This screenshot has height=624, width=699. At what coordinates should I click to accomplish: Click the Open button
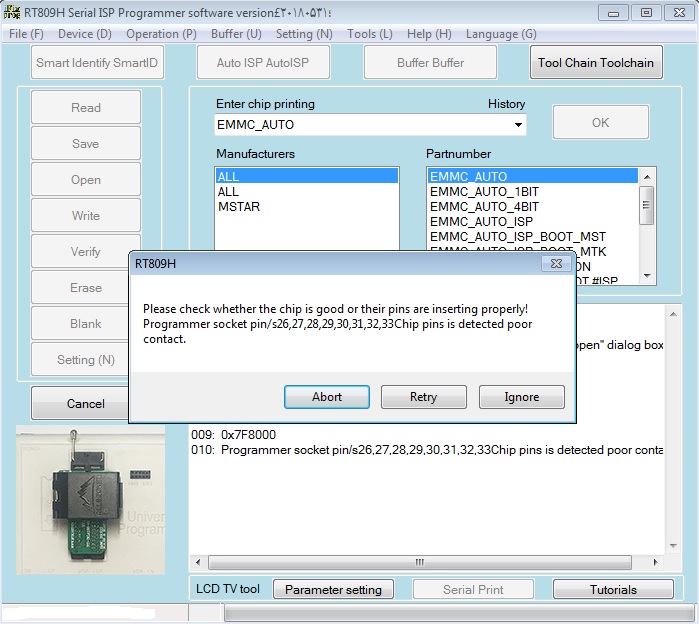pyautogui.click(x=86, y=180)
